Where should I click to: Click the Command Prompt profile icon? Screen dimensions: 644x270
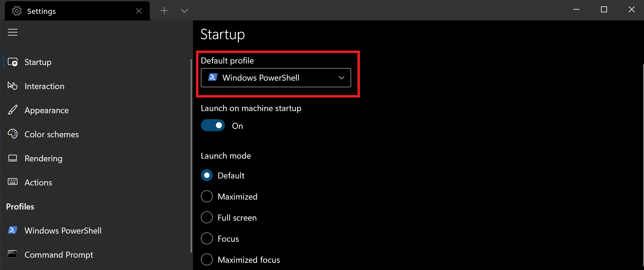point(12,254)
